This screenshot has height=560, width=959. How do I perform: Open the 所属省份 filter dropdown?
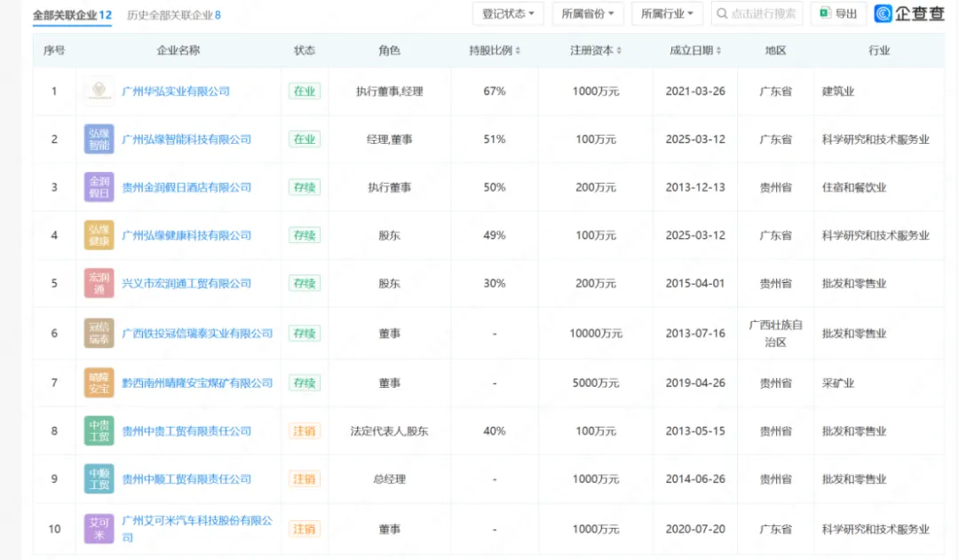(x=588, y=13)
